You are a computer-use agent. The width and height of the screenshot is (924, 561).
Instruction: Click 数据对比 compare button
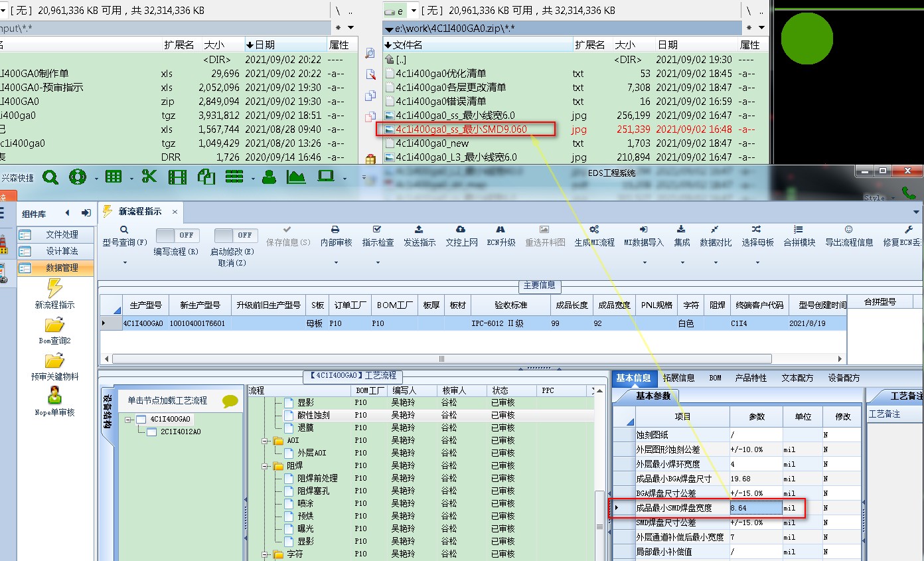coord(716,236)
